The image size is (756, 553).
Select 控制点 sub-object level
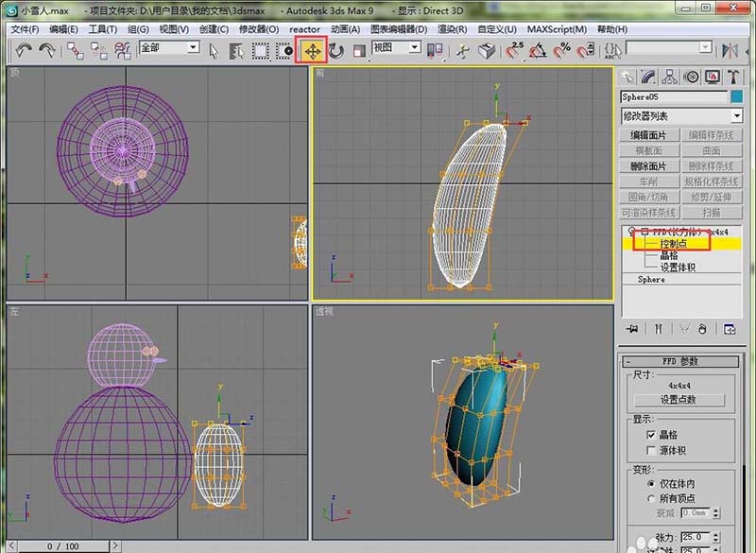[x=674, y=244]
